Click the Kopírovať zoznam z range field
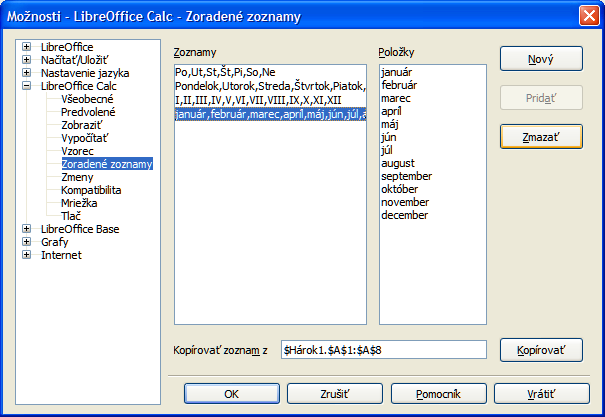Image resolution: width=605 pixels, height=417 pixels. coord(384,350)
